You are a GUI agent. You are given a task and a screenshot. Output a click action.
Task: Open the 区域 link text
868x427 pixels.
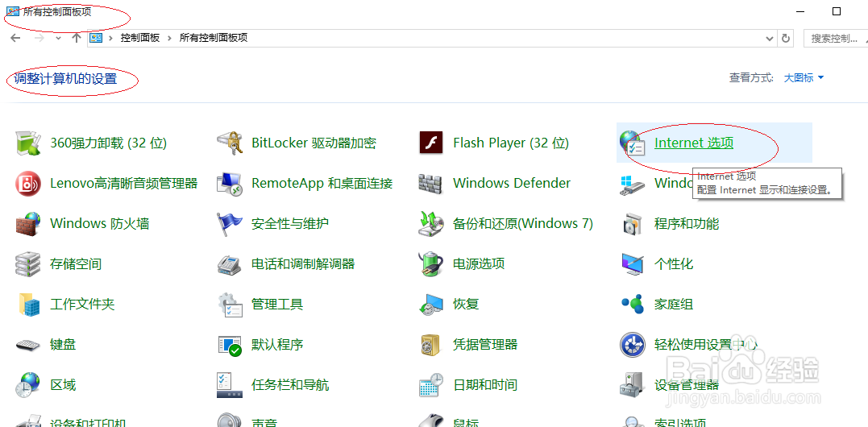(63, 385)
